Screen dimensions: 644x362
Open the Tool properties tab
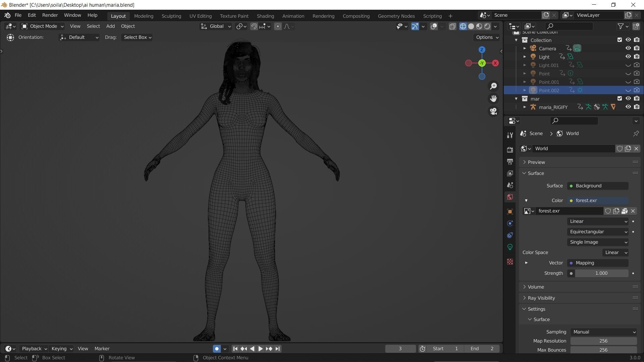point(510,135)
